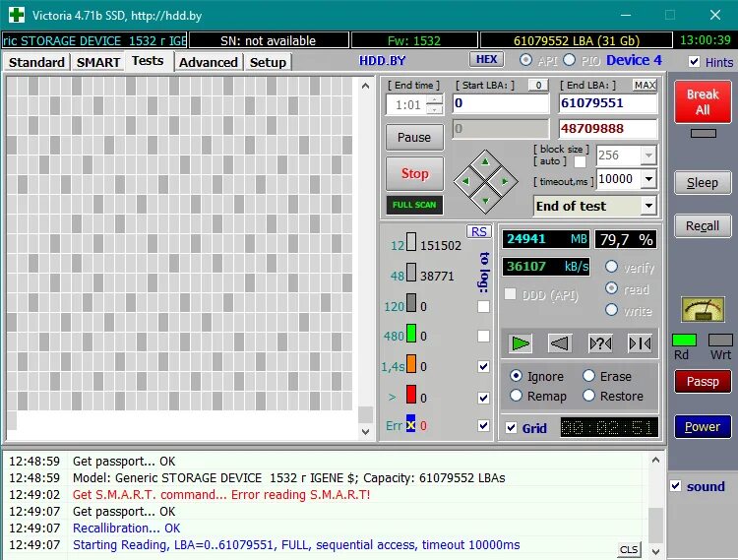The height and width of the screenshot is (560, 738).
Task: Click the red Break All button
Action: click(703, 101)
